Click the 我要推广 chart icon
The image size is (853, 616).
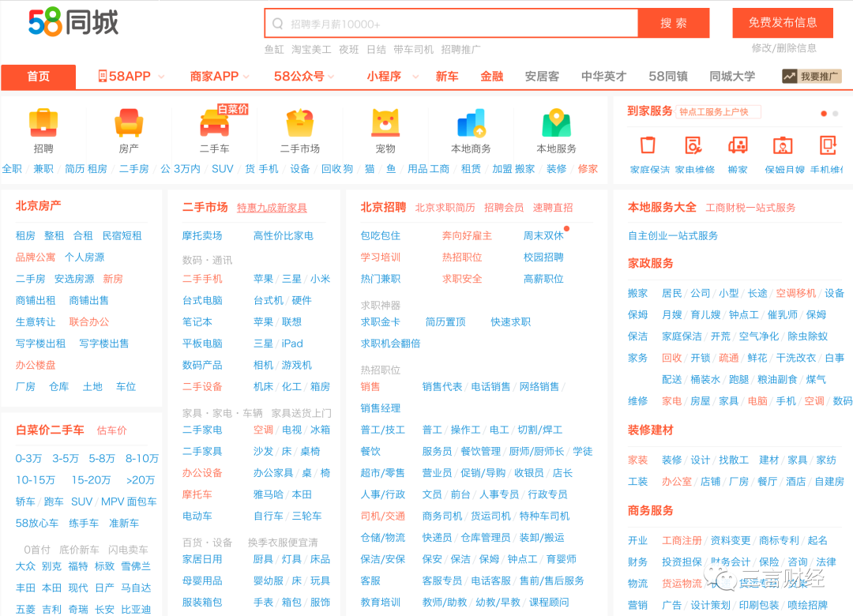coord(789,76)
